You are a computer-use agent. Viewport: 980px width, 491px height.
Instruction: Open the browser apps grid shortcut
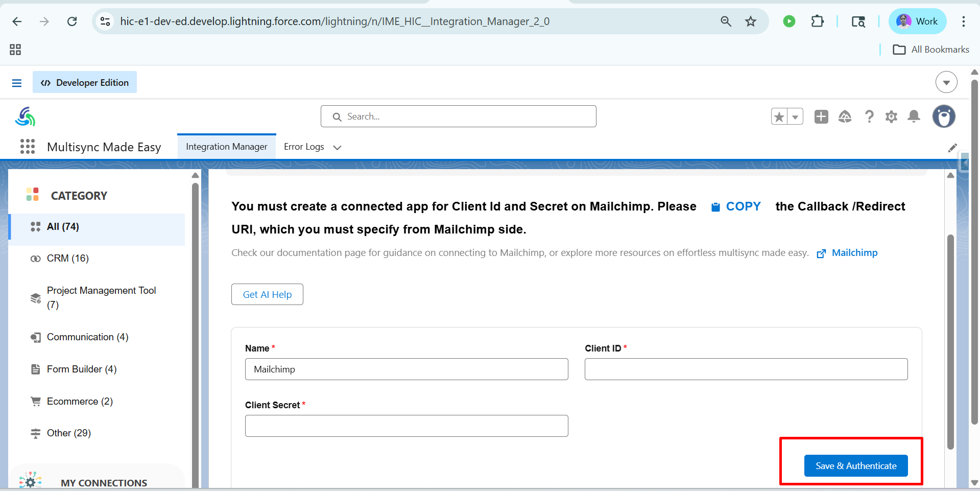pos(15,50)
